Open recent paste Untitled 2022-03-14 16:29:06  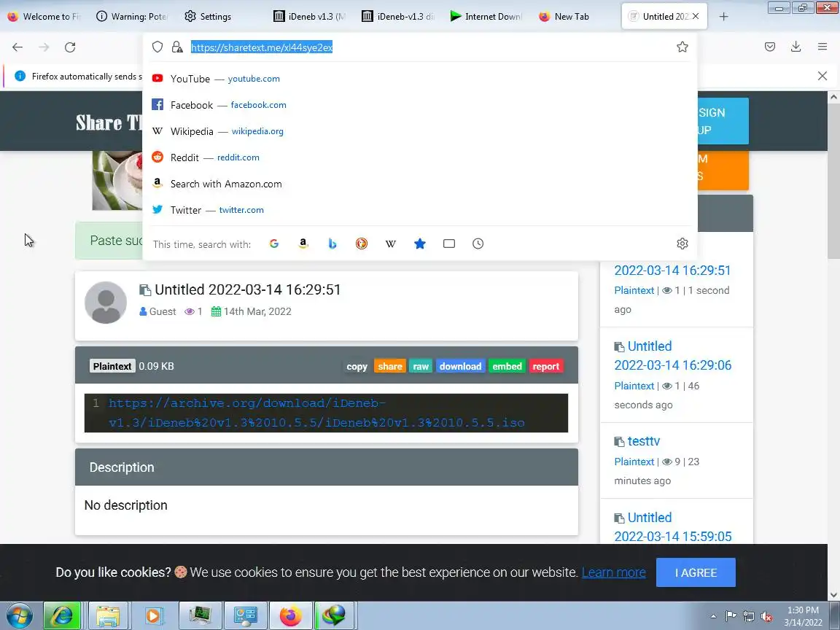tap(673, 356)
